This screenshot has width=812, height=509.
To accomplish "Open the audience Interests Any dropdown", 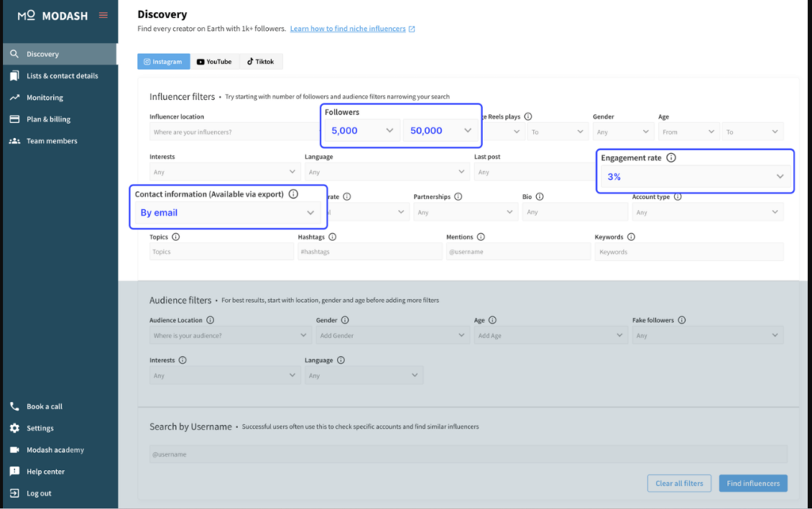I will [x=224, y=375].
